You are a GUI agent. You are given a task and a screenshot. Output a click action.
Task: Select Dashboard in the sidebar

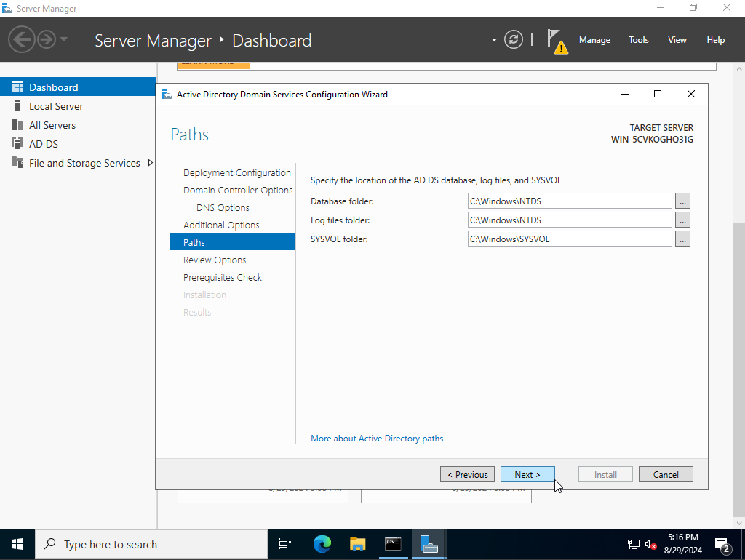(78, 87)
